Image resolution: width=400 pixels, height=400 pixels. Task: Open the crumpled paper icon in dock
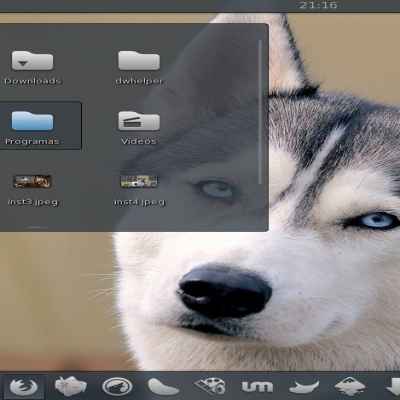[x=70, y=387]
